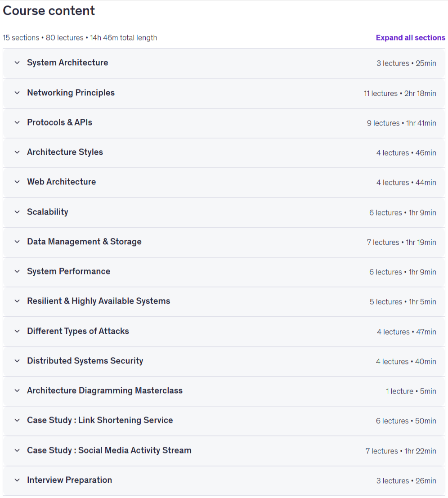Expand the Web Architecture chevron

(x=17, y=182)
